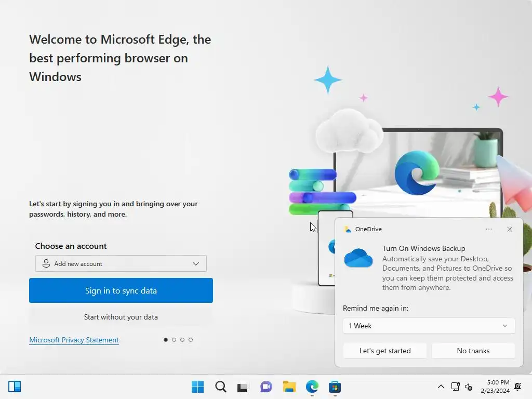Open the Microsoft Privacy Statement link

click(74, 340)
